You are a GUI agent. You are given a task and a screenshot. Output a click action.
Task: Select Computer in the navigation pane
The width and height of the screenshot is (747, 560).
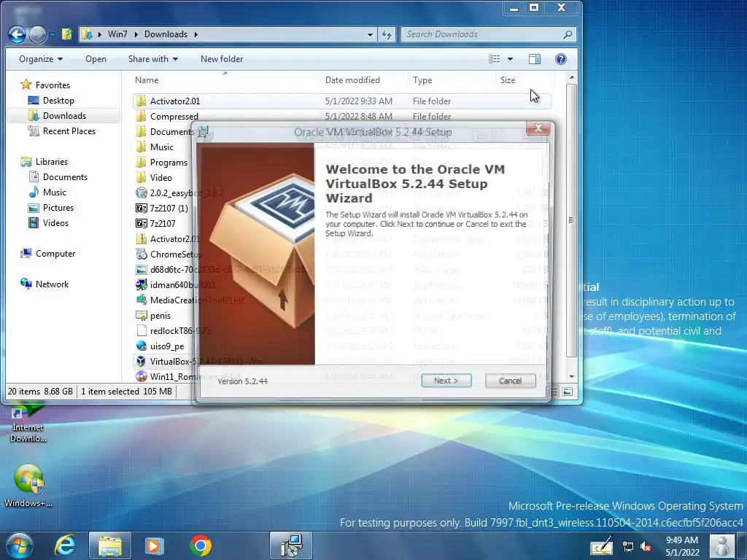click(55, 254)
